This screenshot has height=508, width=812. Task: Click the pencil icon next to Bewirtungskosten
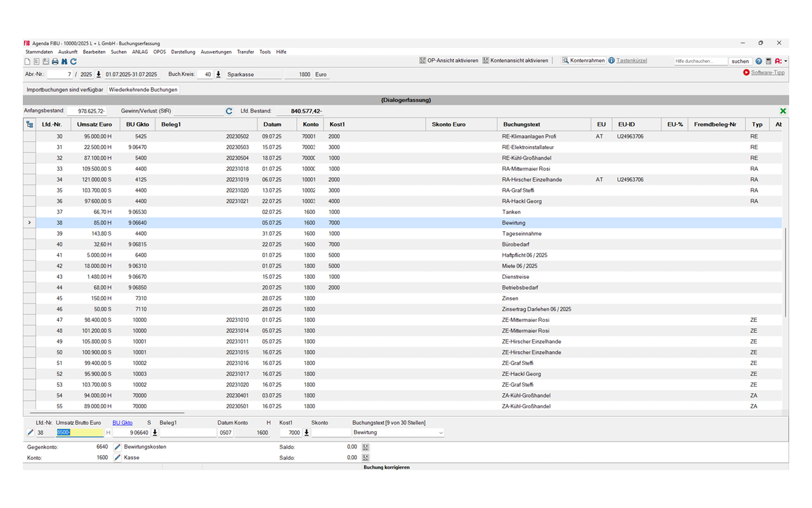coord(117,447)
